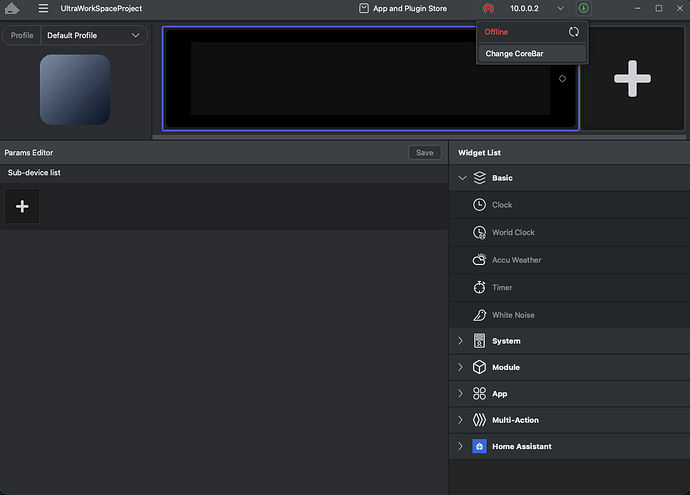Viewport: 690px width, 495px height.
Task: Select the Timer widget text
Action: [502, 287]
